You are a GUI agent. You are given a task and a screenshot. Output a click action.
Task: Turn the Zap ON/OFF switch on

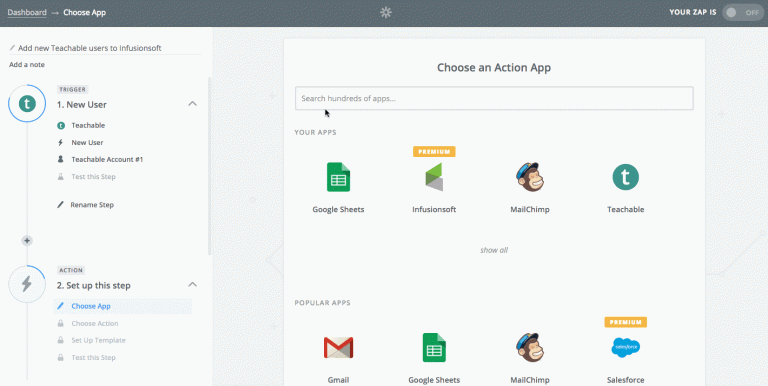click(743, 12)
